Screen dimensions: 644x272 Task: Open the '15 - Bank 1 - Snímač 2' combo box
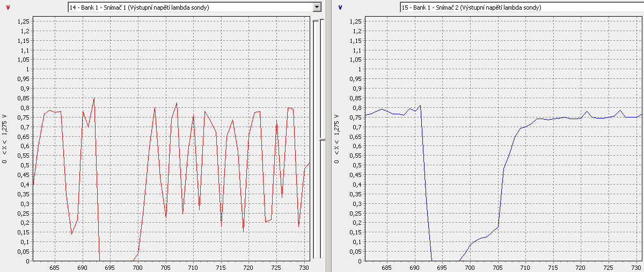[x=521, y=8]
